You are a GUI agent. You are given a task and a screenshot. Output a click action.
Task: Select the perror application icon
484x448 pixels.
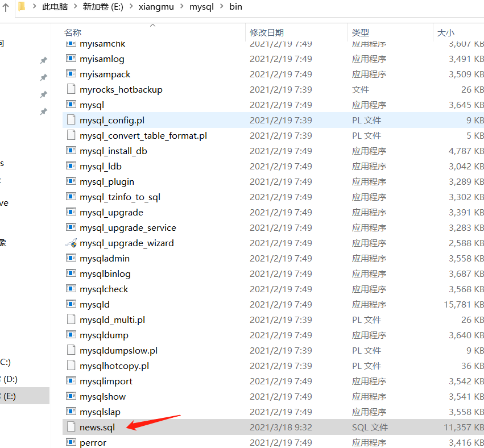point(70,442)
